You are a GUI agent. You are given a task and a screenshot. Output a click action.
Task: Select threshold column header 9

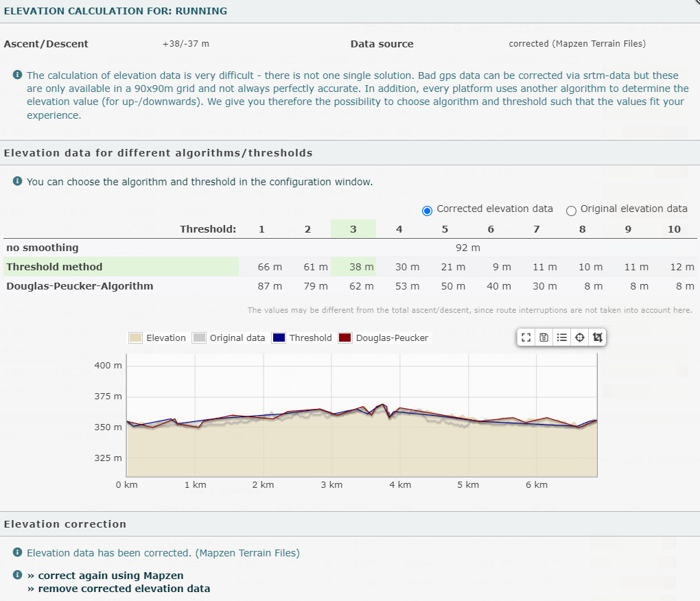tap(628, 229)
